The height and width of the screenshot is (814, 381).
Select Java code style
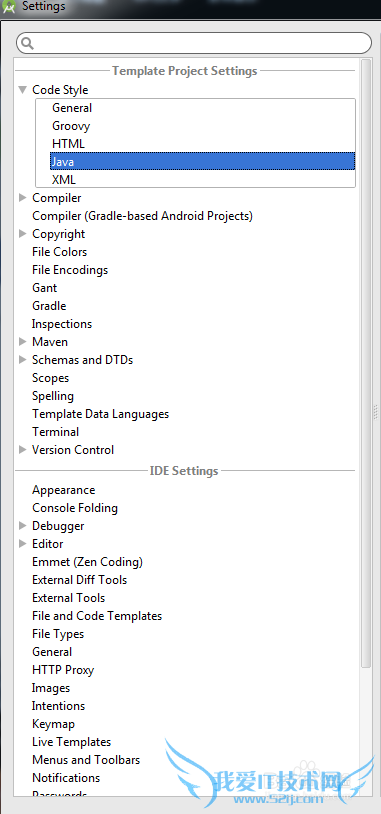(x=202, y=161)
